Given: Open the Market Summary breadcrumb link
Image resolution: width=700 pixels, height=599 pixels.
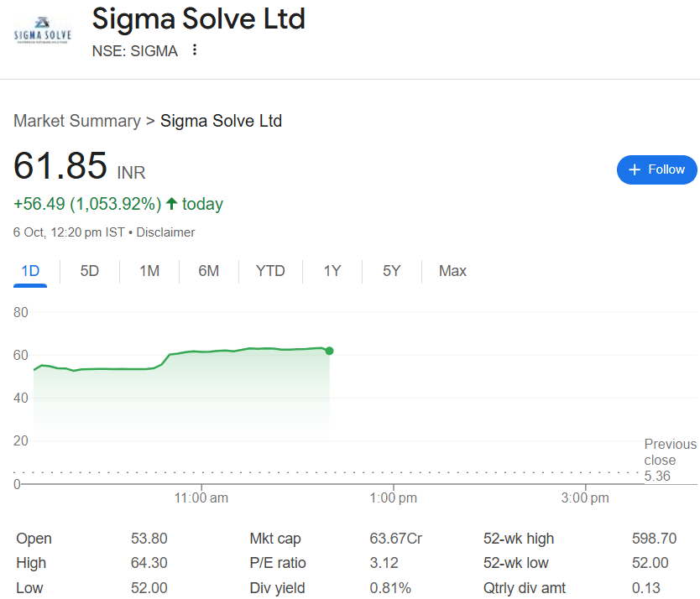Looking at the screenshot, I should 77,121.
